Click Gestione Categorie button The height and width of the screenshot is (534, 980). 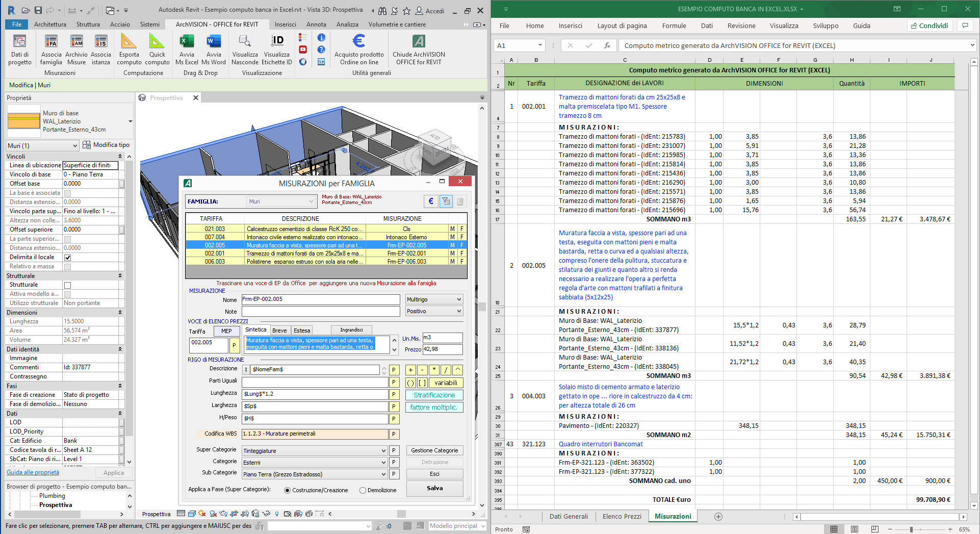coord(434,450)
